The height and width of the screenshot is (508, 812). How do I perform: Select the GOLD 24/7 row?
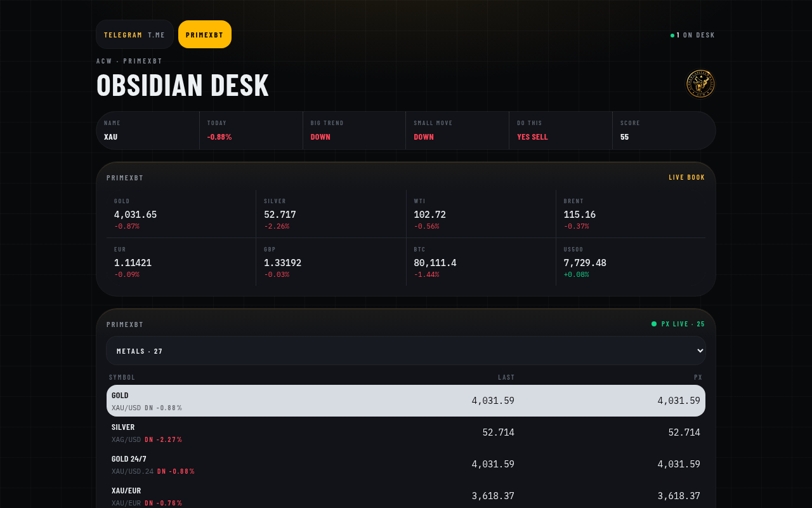tap(406, 464)
